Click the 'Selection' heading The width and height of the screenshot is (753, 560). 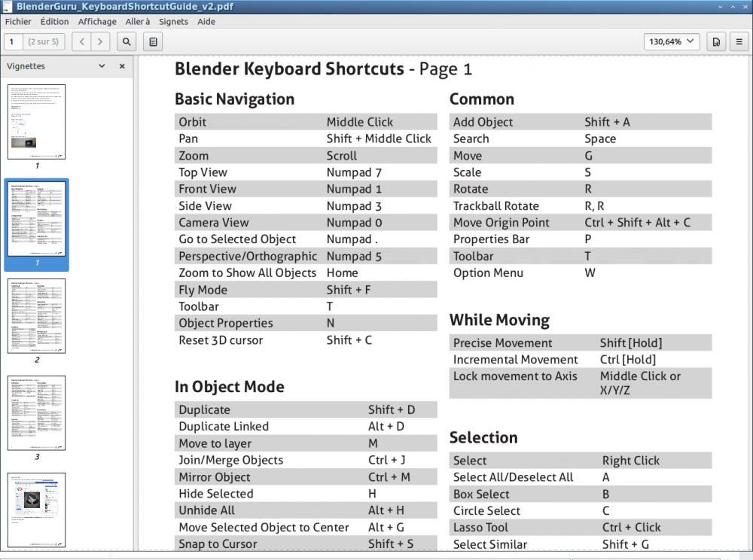(483, 437)
